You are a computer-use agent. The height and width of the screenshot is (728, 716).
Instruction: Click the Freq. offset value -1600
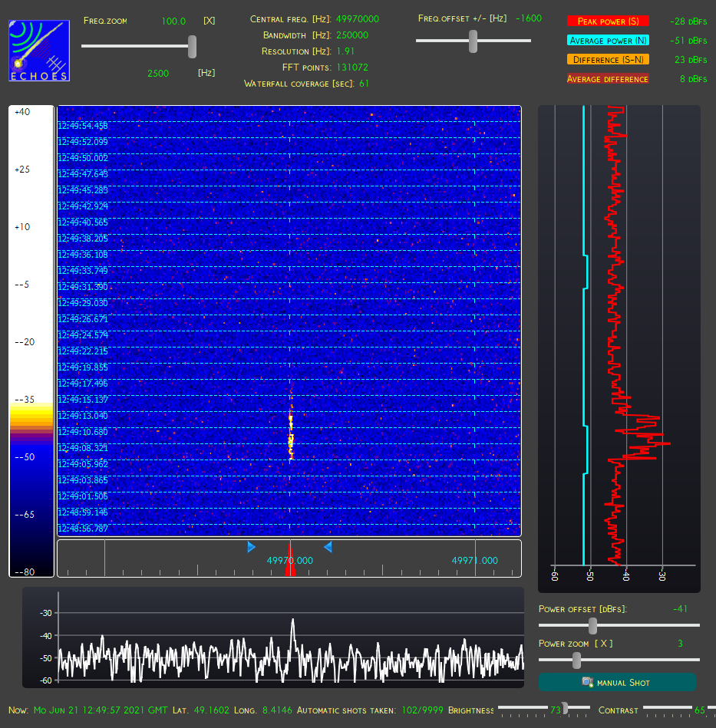[x=529, y=18]
